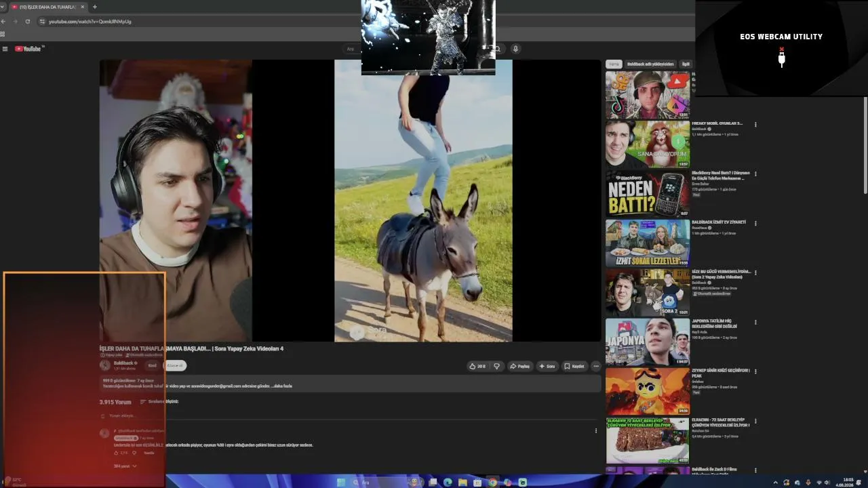Open options for BlackBerry Nasıl Battı video
Screen dimensions: 868x488
click(755, 174)
